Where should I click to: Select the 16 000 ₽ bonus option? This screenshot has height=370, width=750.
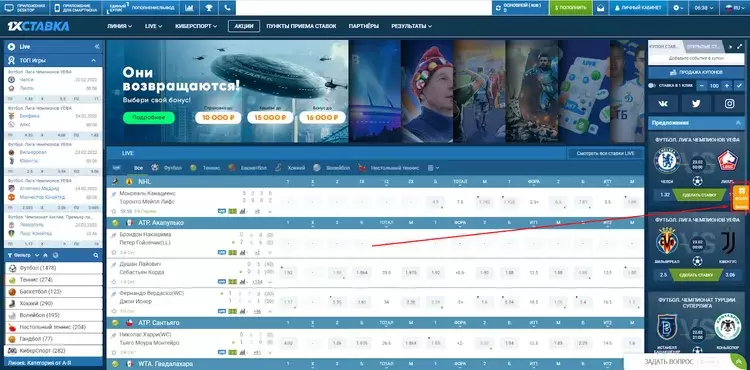pyautogui.click(x=322, y=118)
